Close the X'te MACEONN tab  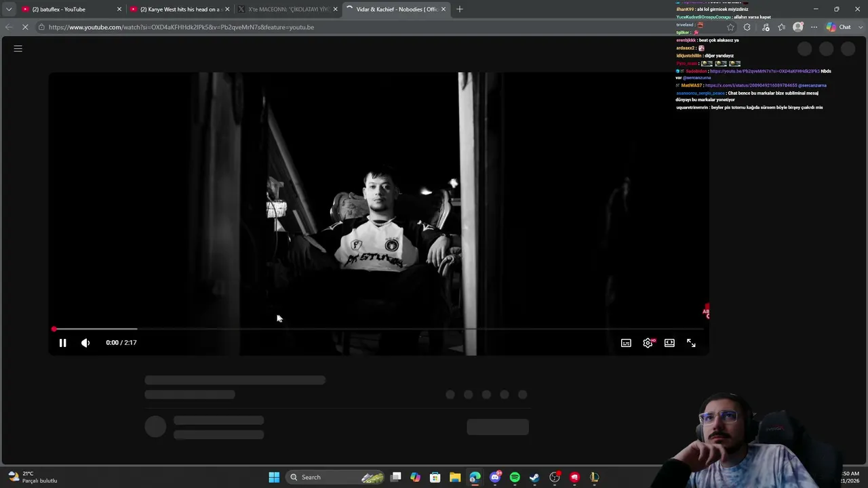point(335,9)
